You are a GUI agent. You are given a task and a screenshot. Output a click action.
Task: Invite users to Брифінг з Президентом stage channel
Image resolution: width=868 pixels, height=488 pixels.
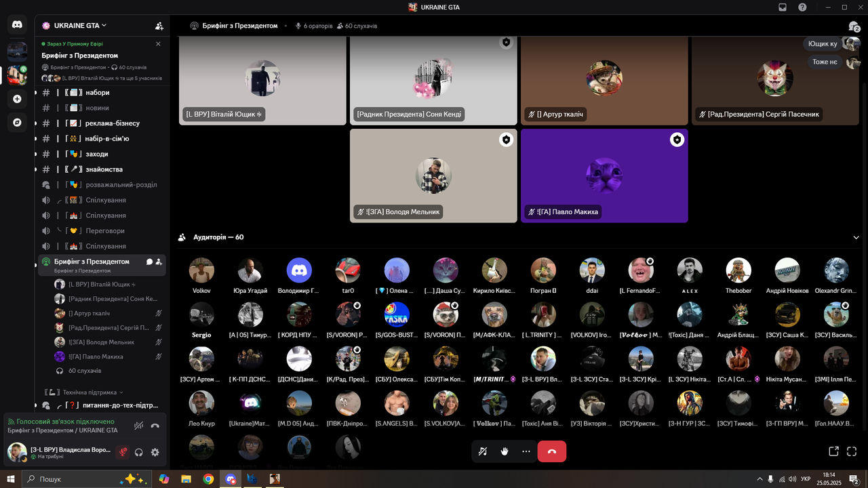coord(159,262)
